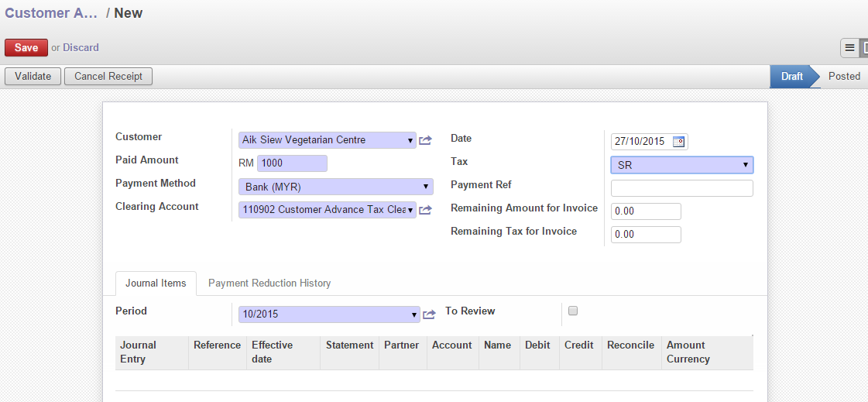Screen dimensions: 868x402
Task: Click into Payment Ref field
Action: [x=682, y=188]
